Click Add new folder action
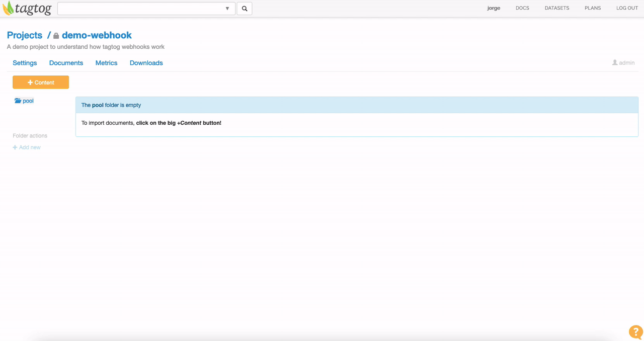The width and height of the screenshot is (644, 341). (x=27, y=147)
